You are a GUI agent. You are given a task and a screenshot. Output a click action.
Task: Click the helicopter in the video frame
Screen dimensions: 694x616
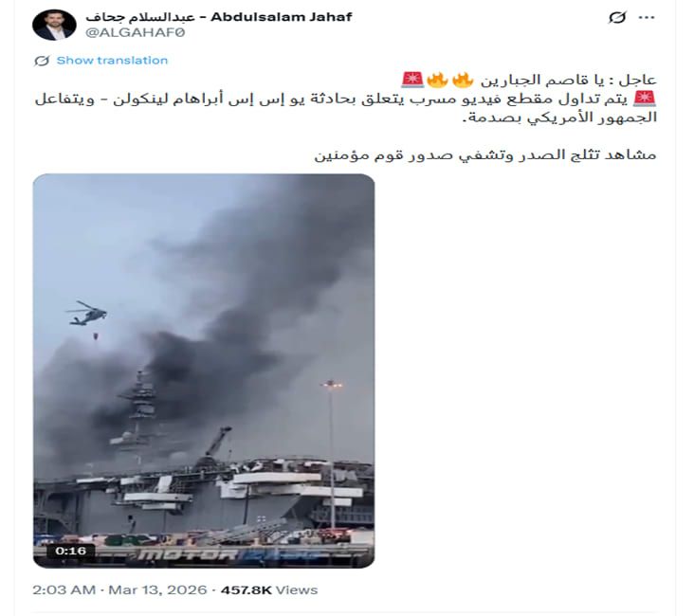(x=87, y=314)
